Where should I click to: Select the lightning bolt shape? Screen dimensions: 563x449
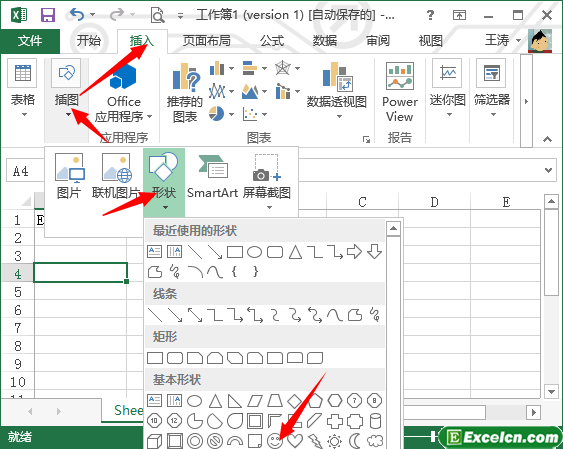[x=315, y=441]
